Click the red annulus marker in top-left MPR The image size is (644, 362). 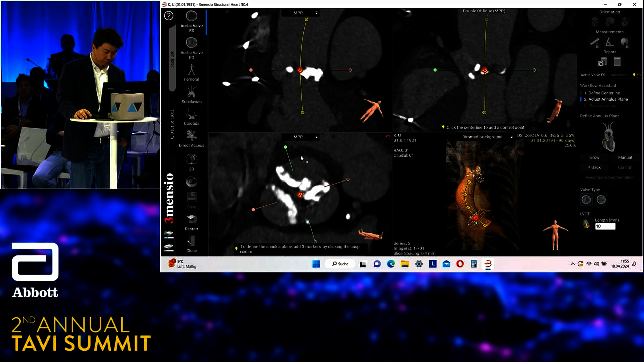(x=301, y=71)
